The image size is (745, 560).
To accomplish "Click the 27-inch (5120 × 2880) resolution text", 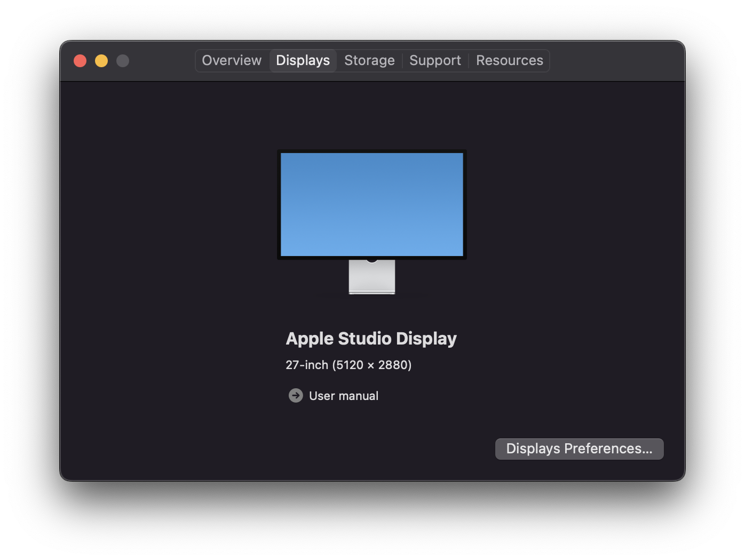I will pyautogui.click(x=348, y=365).
